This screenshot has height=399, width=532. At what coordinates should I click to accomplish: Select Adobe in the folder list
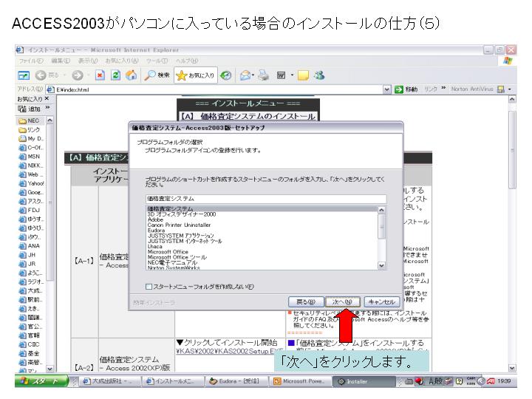[x=155, y=219]
